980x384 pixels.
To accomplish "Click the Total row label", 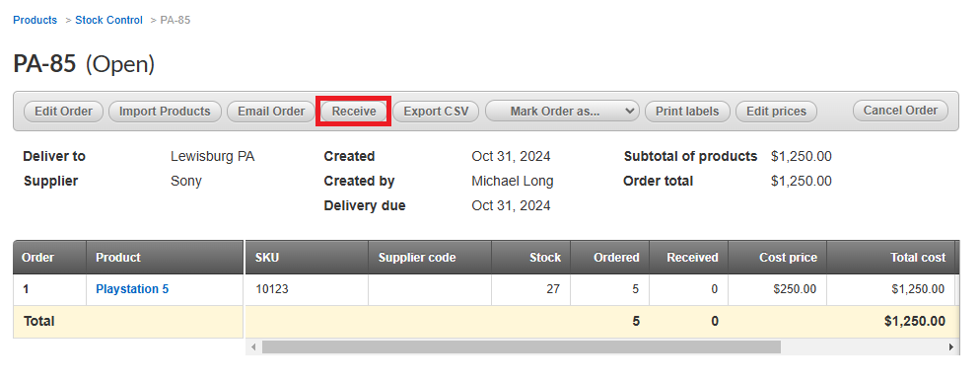I will 38,322.
